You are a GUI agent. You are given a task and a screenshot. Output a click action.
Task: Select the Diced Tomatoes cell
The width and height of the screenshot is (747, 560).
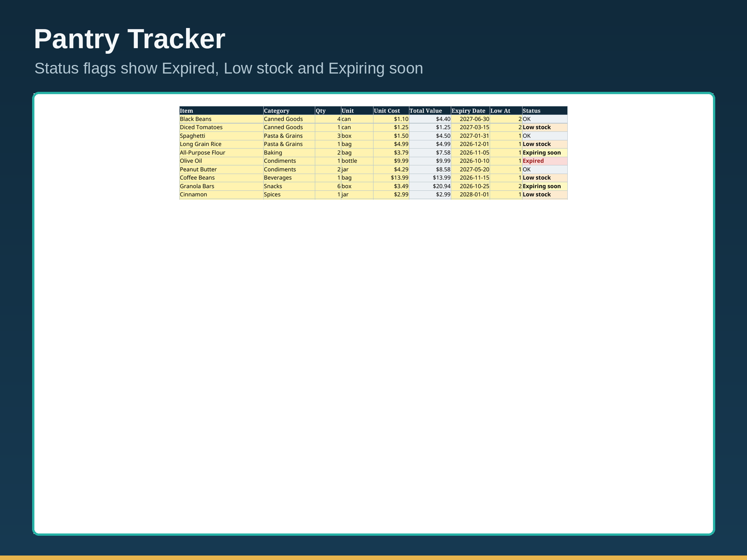221,127
